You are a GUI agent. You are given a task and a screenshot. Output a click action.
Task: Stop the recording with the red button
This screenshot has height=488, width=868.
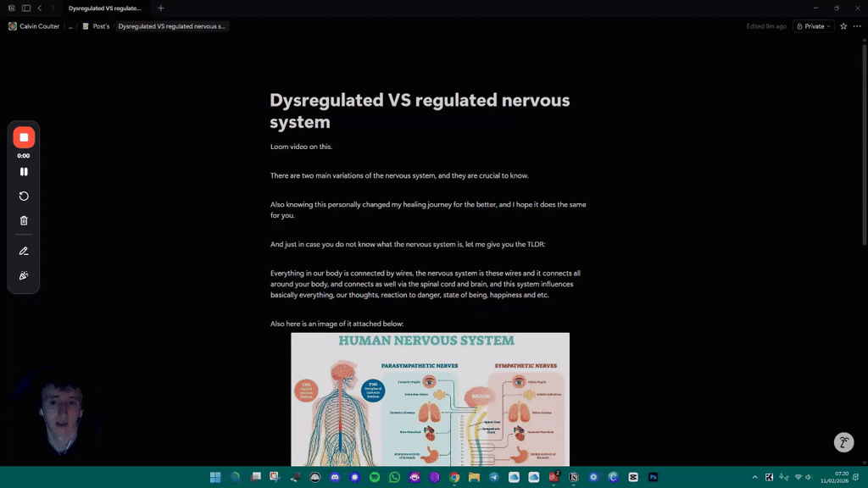click(24, 136)
